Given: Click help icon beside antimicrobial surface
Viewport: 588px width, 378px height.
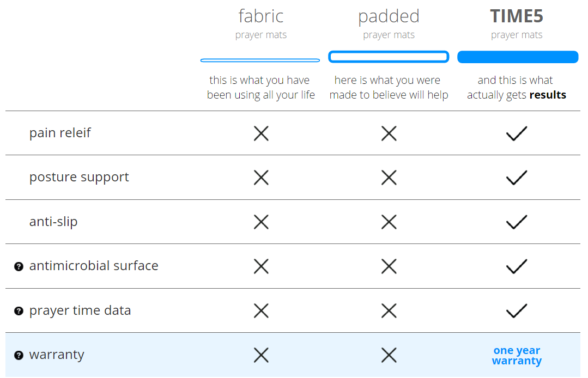Looking at the screenshot, I should 19,266.
